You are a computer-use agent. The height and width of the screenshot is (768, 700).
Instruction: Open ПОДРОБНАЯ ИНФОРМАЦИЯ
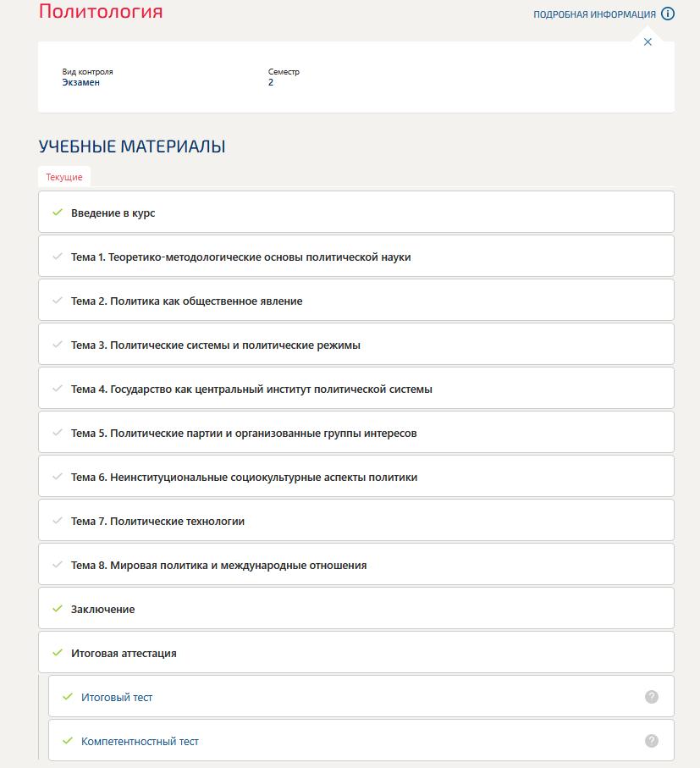[594, 13]
